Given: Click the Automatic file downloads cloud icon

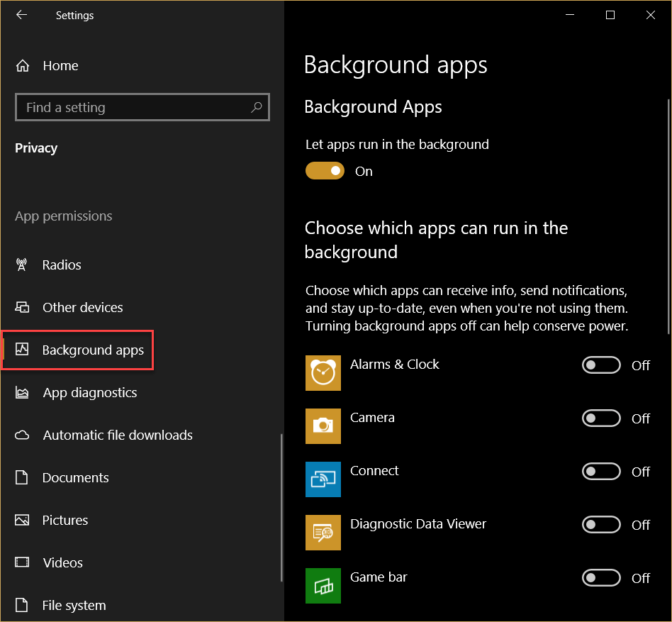Looking at the screenshot, I should [22, 435].
